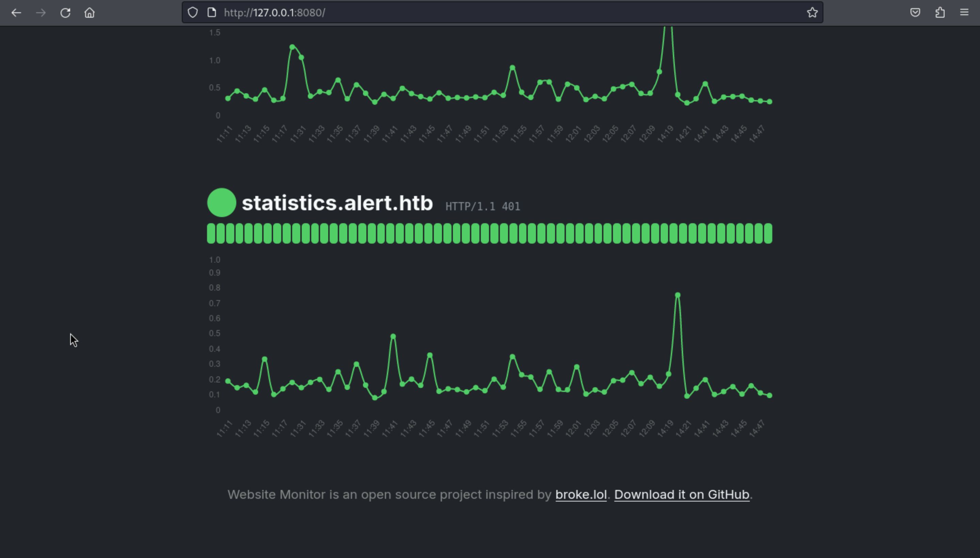Click the statistics.alert.htb heading
Image resolution: width=980 pixels, height=558 pixels.
point(337,203)
